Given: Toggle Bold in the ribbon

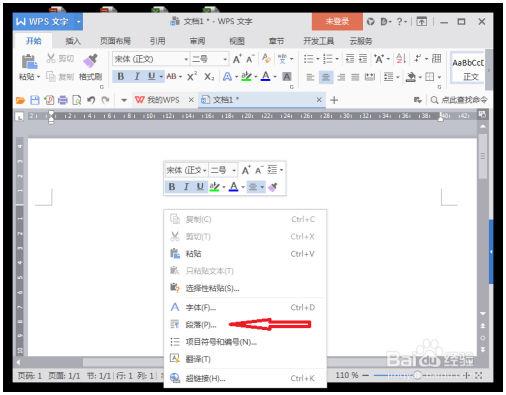Looking at the screenshot, I should (x=121, y=77).
